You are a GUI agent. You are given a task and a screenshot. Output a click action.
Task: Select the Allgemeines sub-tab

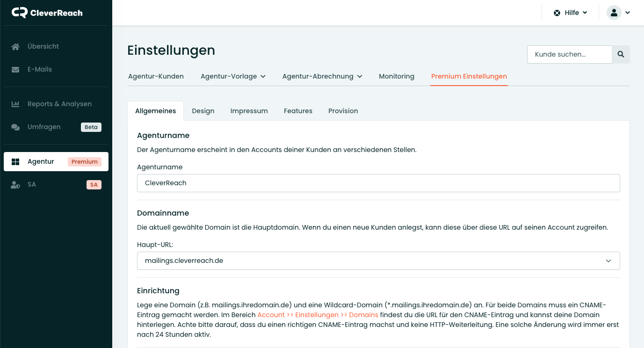(x=156, y=111)
